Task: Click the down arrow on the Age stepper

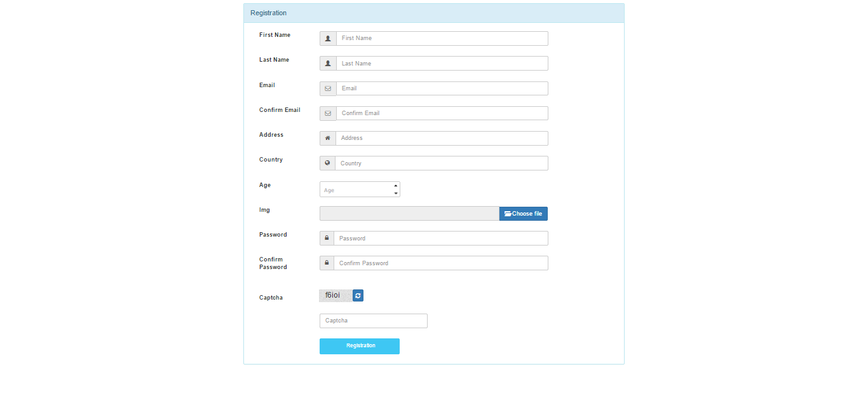Action: pos(395,192)
